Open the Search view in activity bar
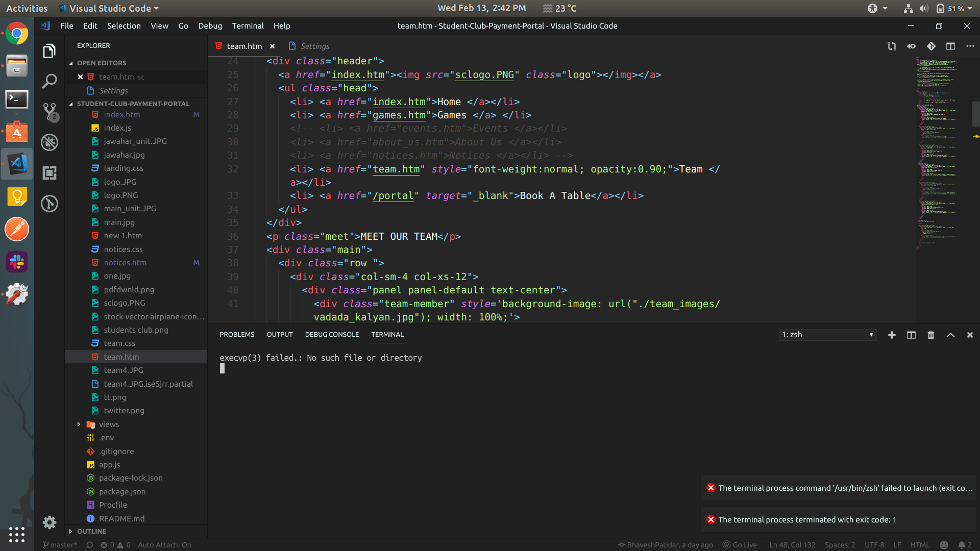 [50, 81]
